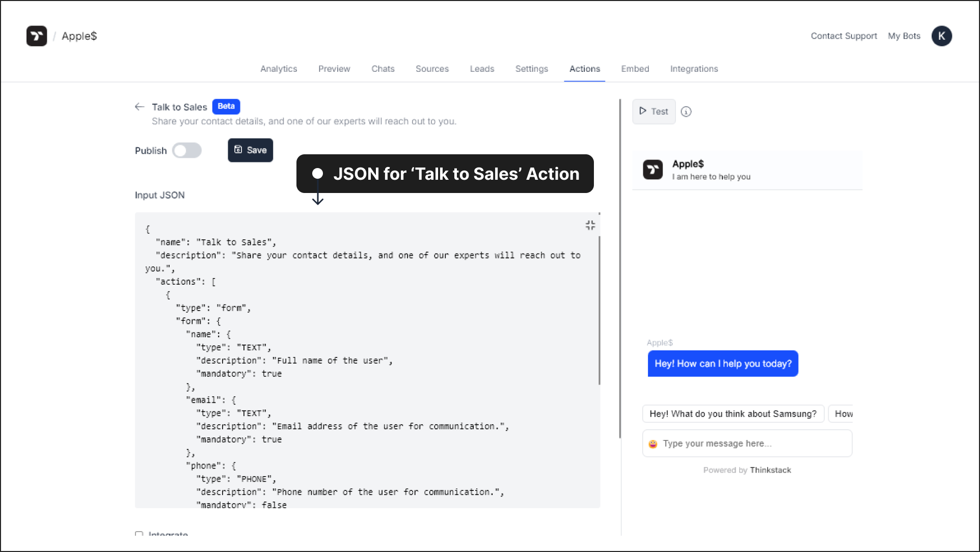Click the Test playback icon
The height and width of the screenshot is (552, 980).
coord(642,111)
